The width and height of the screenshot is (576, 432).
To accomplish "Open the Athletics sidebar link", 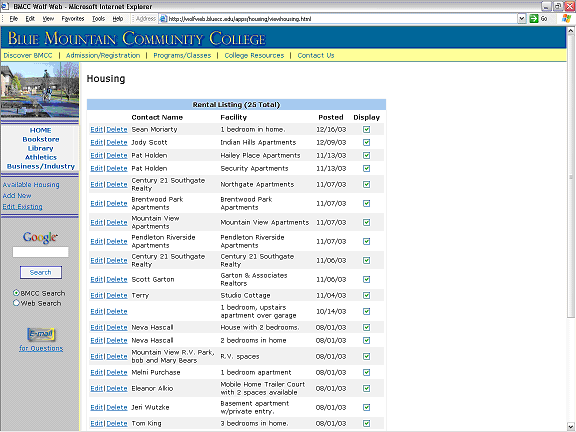I will tap(41, 157).
